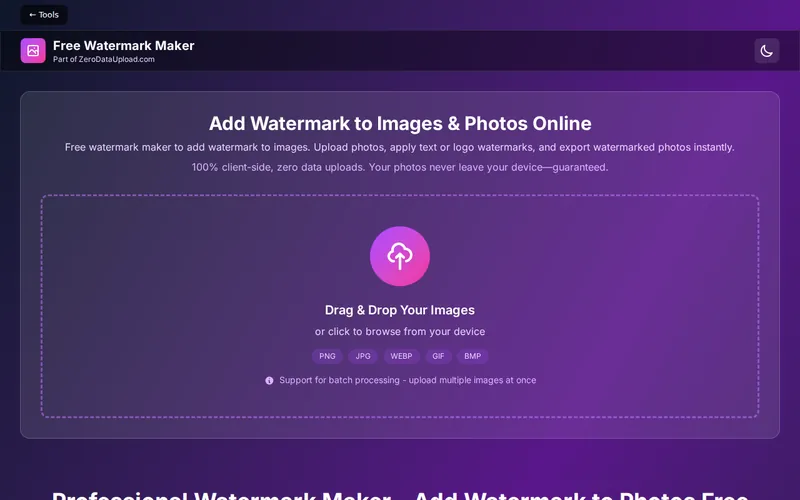The image size is (800, 500).
Task: Click 'Part of ZeroDataUpload.com' subtitle
Action: (104, 59)
